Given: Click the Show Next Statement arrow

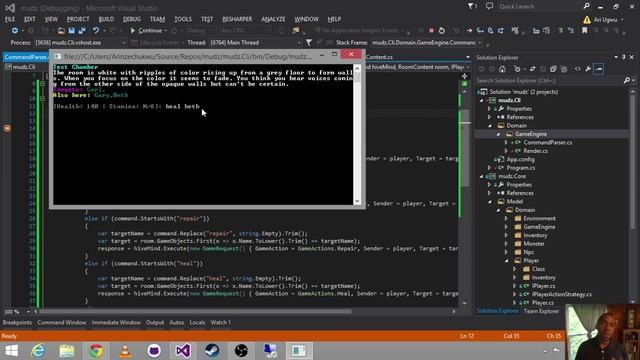Looking at the screenshot, I should point(469,31).
